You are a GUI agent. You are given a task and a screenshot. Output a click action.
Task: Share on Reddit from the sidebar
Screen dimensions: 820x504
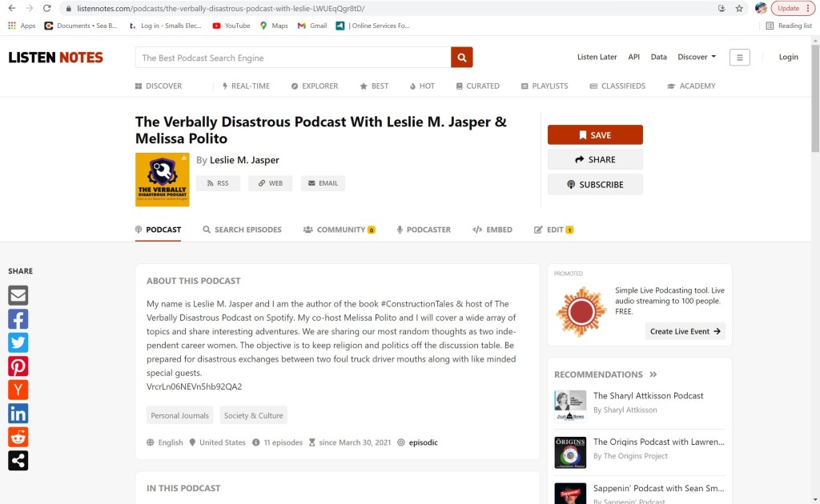coord(18,437)
